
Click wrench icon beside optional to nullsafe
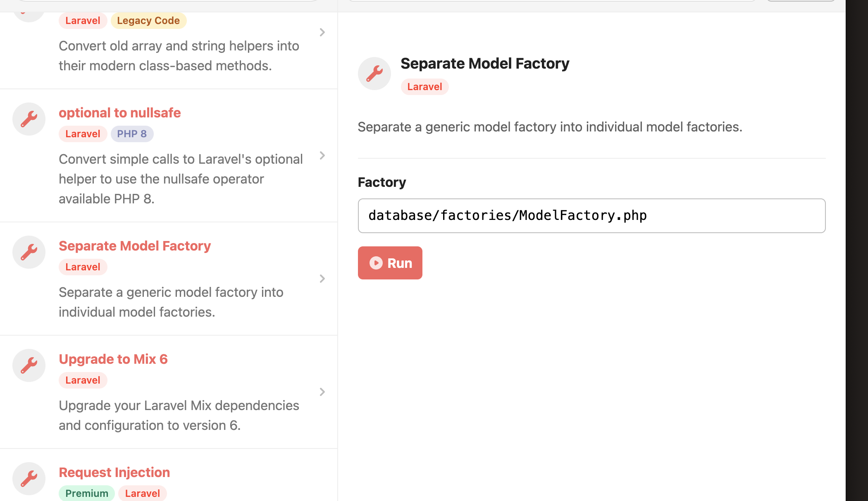tap(29, 119)
